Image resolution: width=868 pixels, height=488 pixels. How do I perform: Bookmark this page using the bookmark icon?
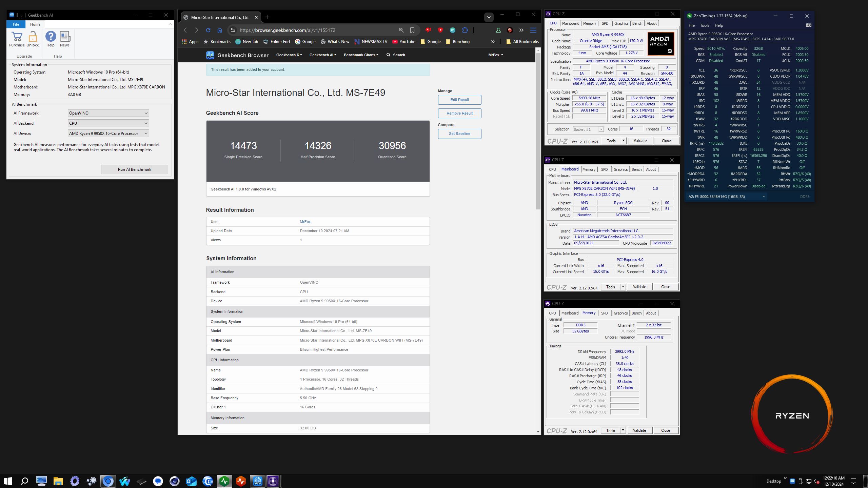point(412,30)
